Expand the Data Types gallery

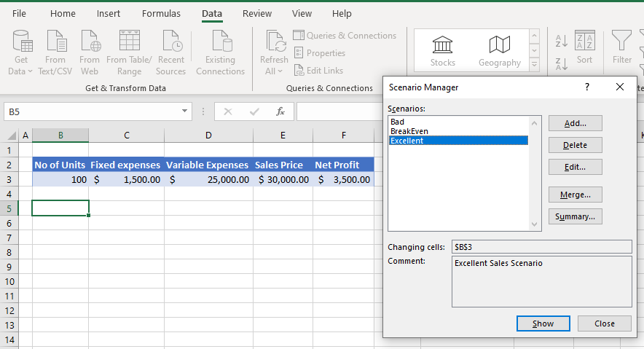(534, 65)
